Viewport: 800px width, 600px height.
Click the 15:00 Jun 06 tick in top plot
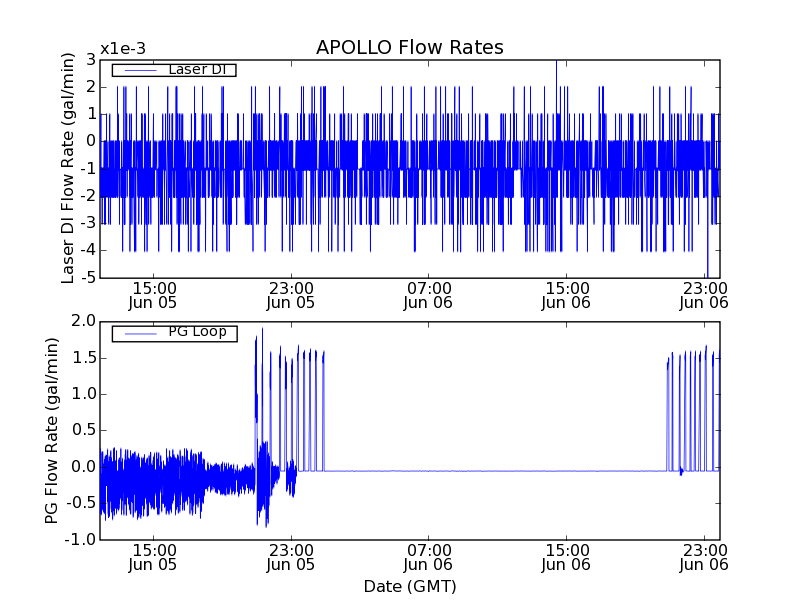point(566,295)
